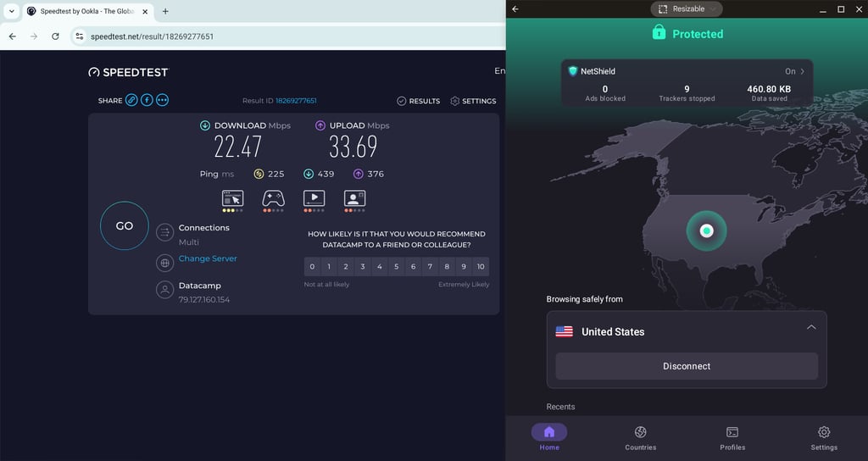Share result via Facebook icon

click(147, 100)
